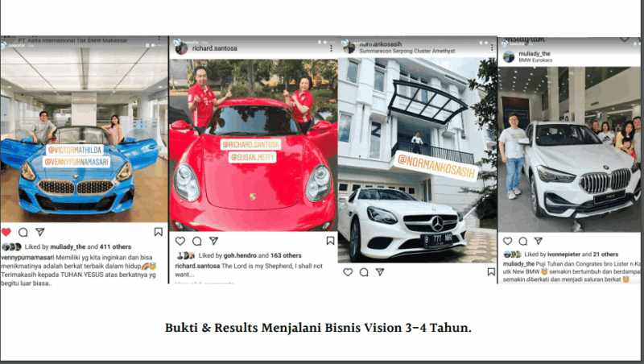Open comments on the blue BMW post
This screenshot has width=644, height=364.
(x=23, y=232)
